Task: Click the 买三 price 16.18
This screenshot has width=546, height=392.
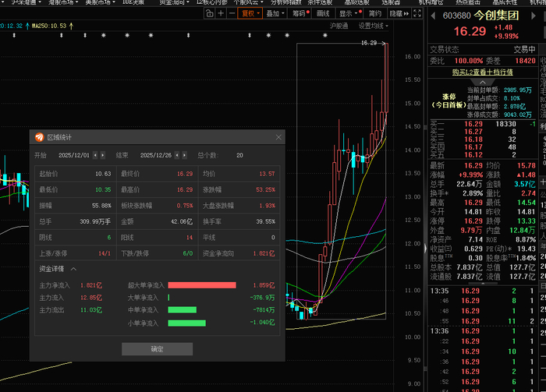Action: (x=473, y=139)
